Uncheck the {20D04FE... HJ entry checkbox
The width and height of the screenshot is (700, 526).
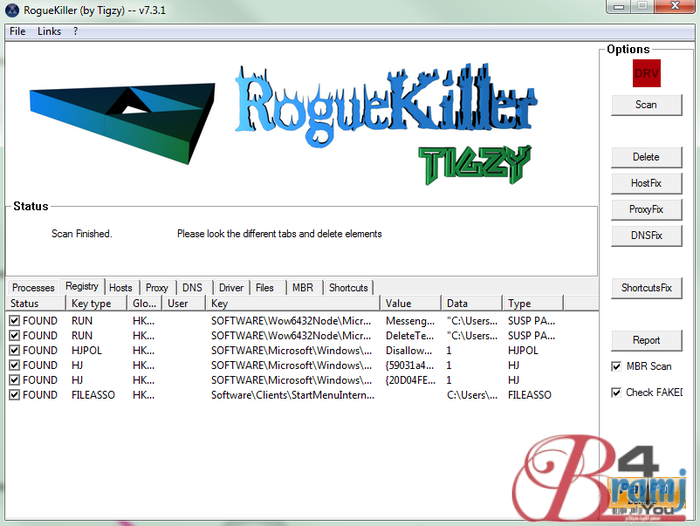pos(14,380)
